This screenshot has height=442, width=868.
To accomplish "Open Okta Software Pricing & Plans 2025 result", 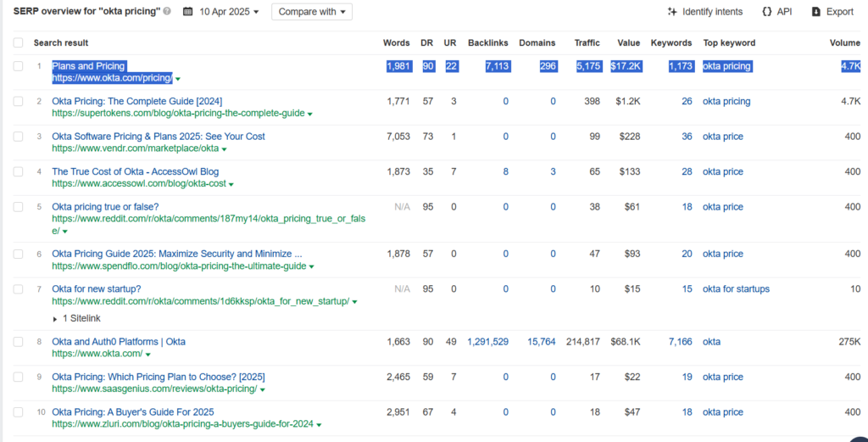I will coord(159,137).
